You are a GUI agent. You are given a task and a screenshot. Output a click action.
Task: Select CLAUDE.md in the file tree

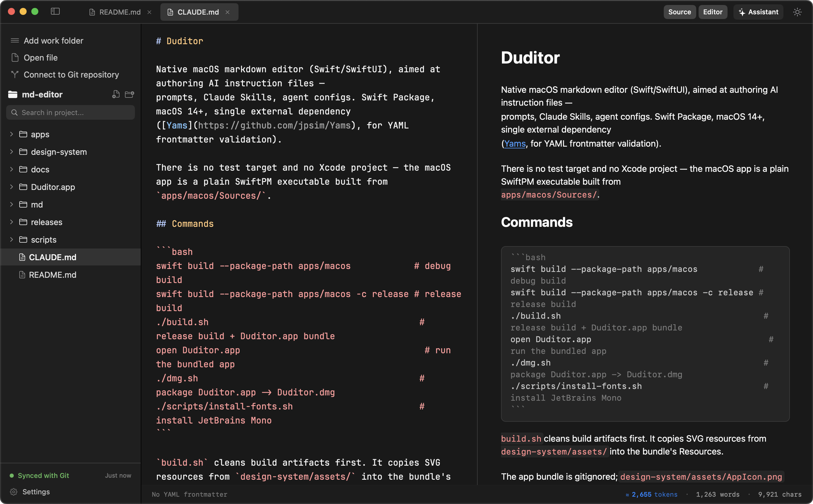70,257
